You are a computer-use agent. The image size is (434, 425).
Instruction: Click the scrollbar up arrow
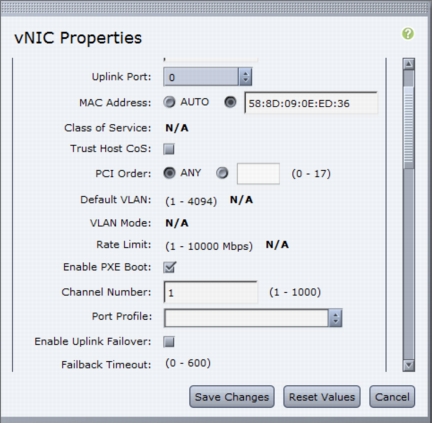point(409,64)
